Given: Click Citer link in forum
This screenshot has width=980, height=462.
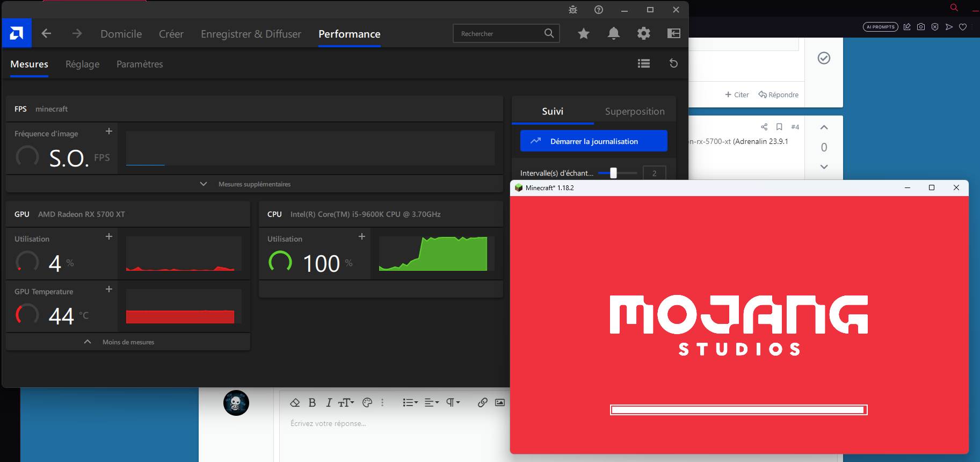Looking at the screenshot, I should pos(737,95).
